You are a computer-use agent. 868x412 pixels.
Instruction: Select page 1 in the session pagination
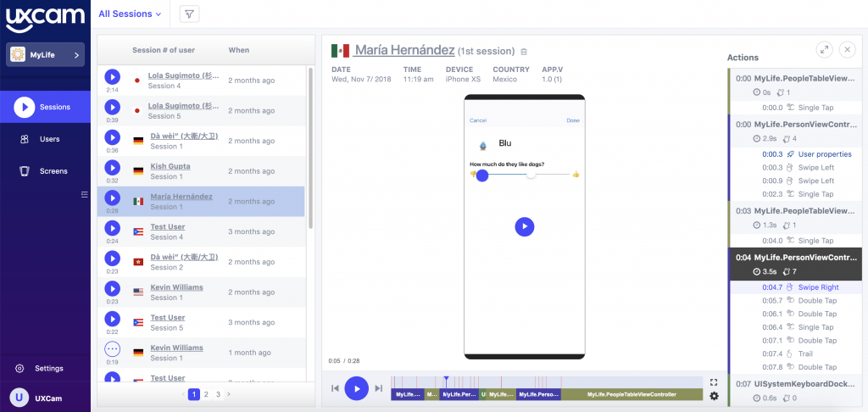coord(194,394)
